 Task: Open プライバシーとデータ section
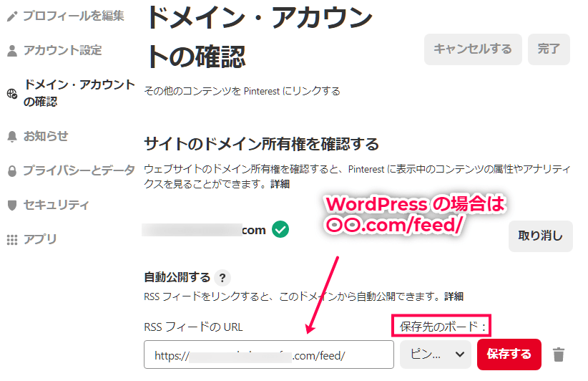coord(79,170)
